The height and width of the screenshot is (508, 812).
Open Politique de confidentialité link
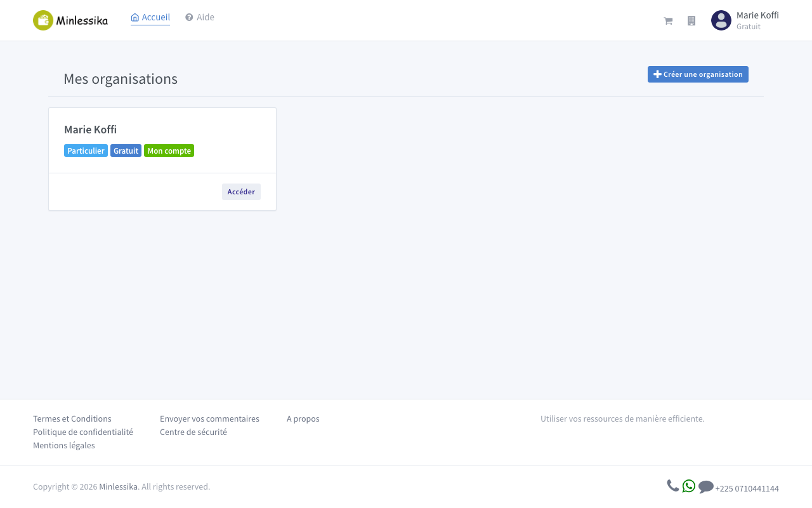83,432
